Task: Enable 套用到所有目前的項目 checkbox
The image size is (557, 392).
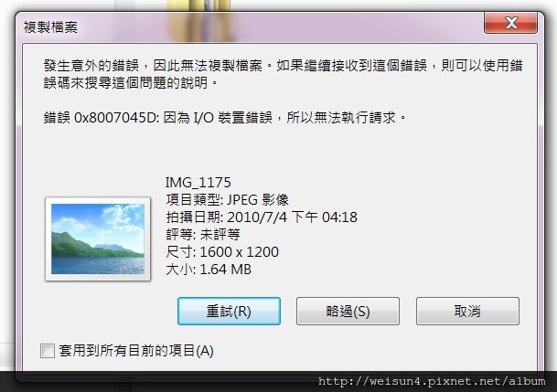Action: [48, 351]
